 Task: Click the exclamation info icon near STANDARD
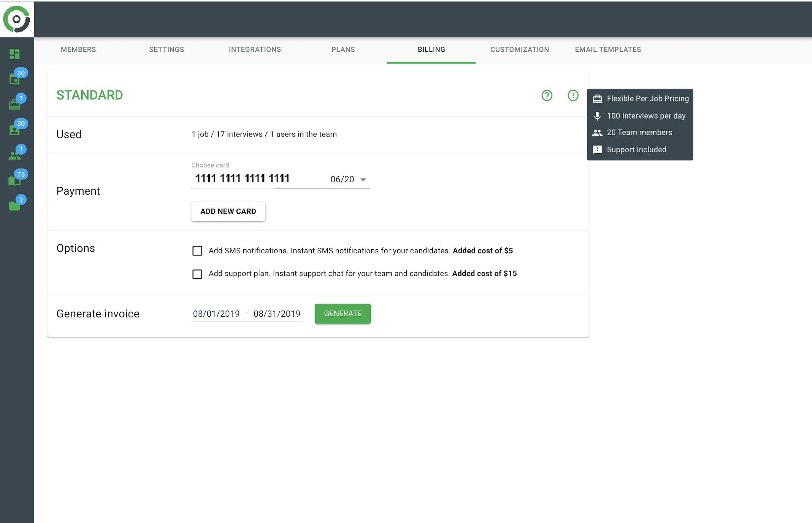[x=573, y=95]
